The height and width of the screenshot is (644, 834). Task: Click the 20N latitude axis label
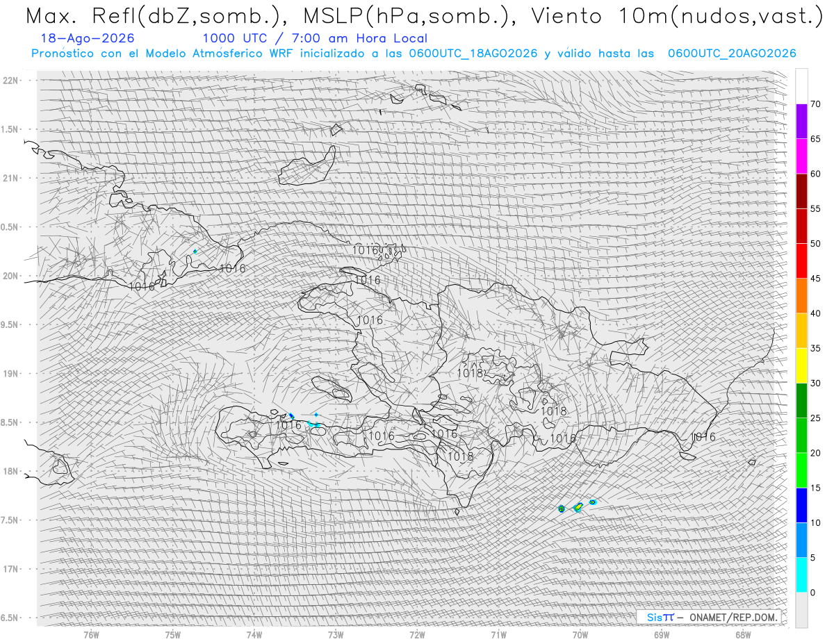click(x=10, y=276)
